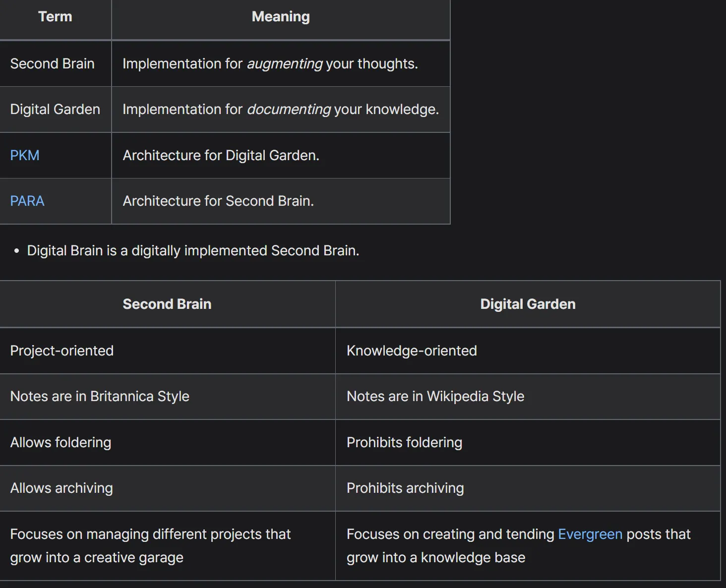Click the Second Brain table header
Screen dimensions: 726x588
pyautogui.click(x=167, y=304)
